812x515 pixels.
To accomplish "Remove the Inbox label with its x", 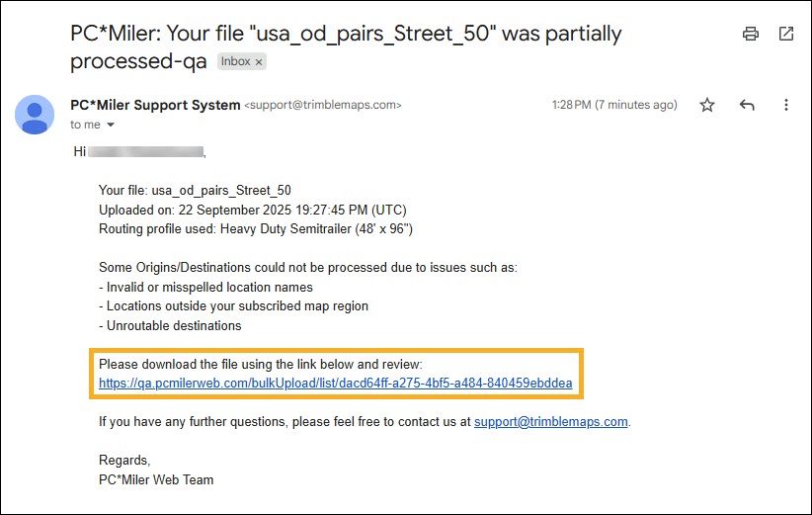I will point(259,61).
